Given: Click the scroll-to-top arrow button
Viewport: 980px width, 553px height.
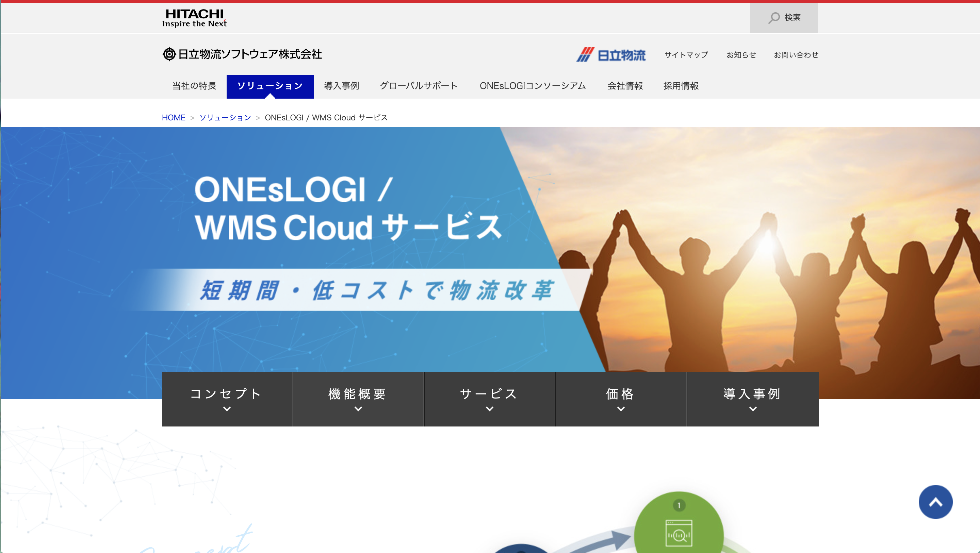Looking at the screenshot, I should coord(935,502).
